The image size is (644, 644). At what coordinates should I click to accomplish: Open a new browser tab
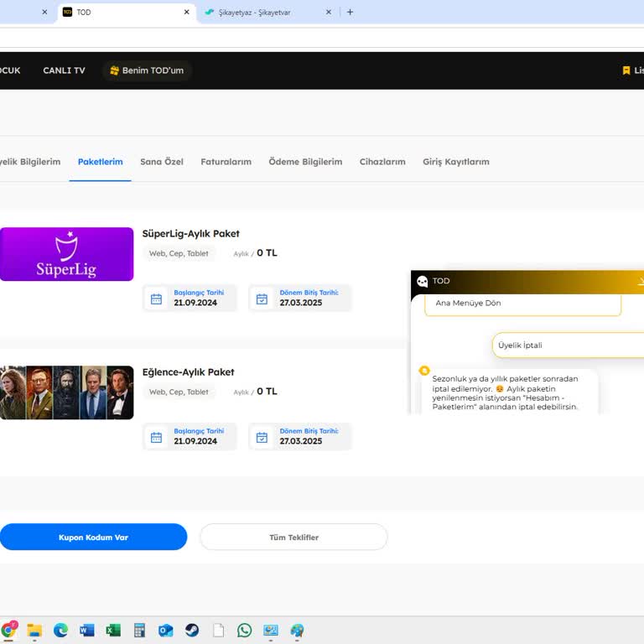click(x=350, y=12)
